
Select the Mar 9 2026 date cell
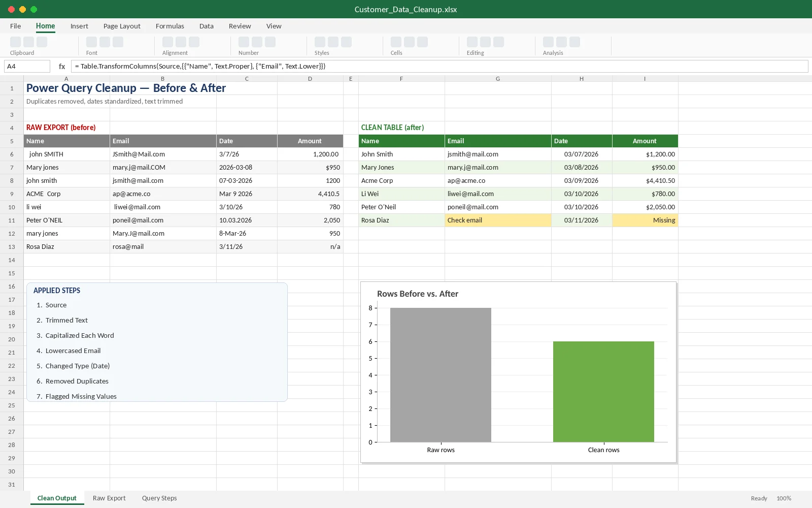coord(247,194)
